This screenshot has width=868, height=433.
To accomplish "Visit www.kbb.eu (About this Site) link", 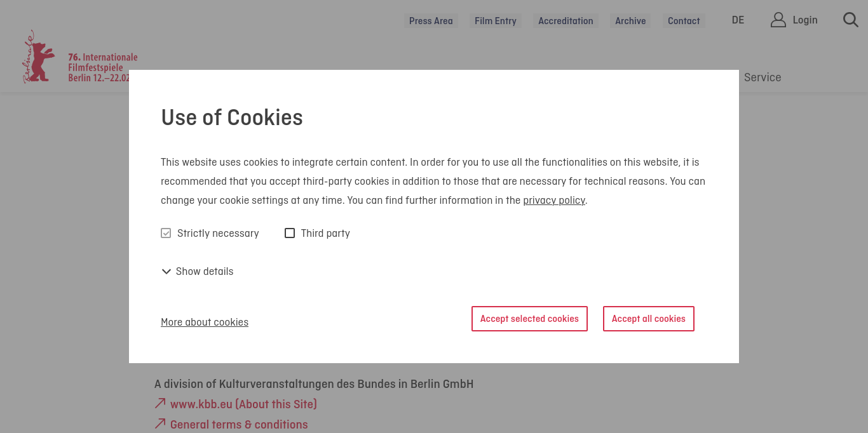I will click(243, 404).
